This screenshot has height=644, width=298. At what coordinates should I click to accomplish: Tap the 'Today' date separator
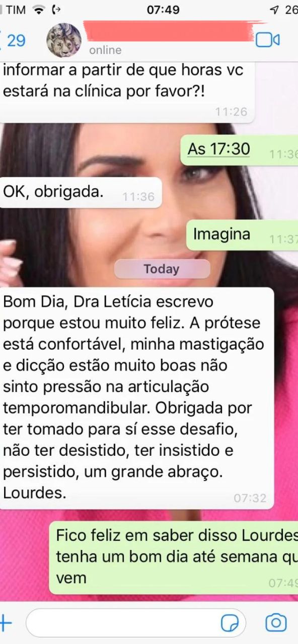click(x=162, y=269)
